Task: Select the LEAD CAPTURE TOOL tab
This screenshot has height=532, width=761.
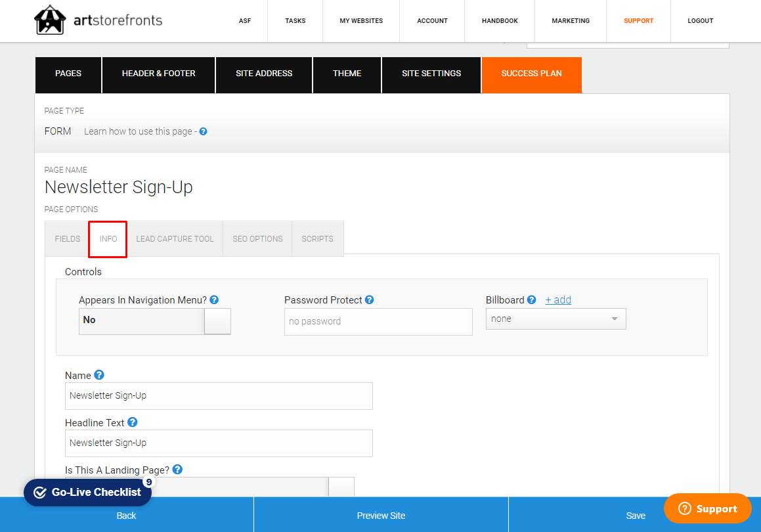Action: click(175, 239)
